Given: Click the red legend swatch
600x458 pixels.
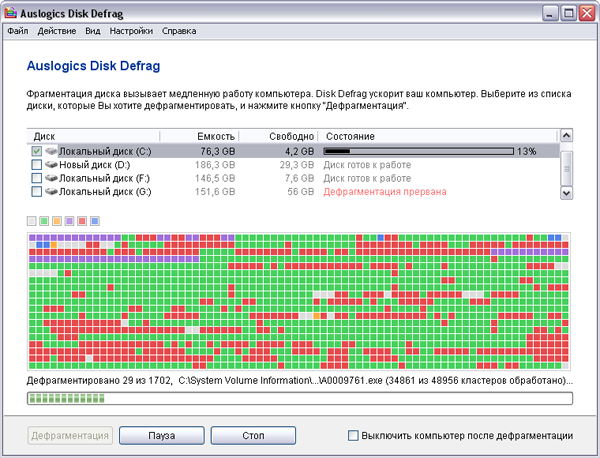Looking at the screenshot, I should 82,221.
